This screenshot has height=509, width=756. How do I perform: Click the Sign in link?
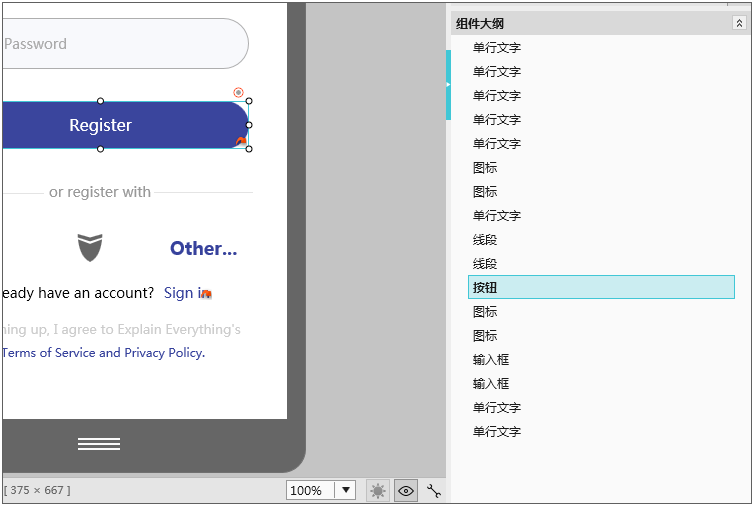click(x=183, y=293)
